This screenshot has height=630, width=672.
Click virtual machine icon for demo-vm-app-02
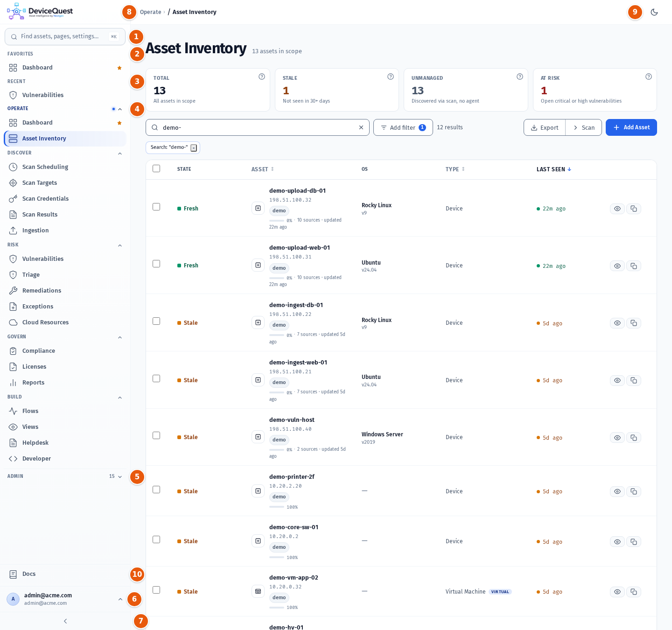258,591
